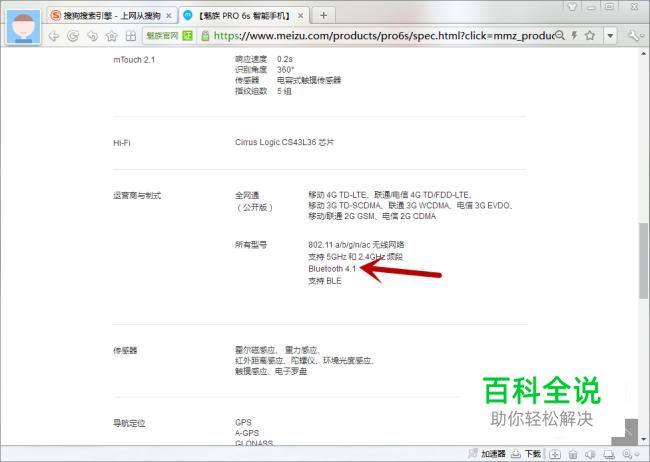Click the vertical scrollbar thumb
This screenshot has width=650, height=462.
[643, 260]
